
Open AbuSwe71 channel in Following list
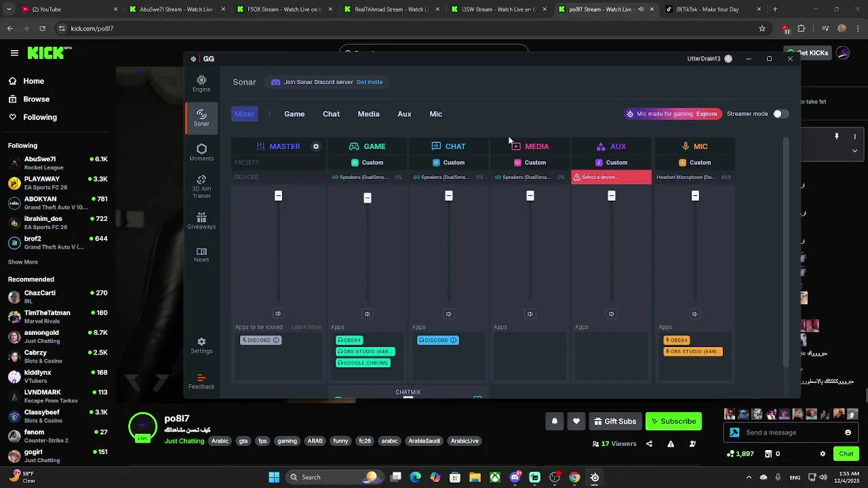pos(58,163)
